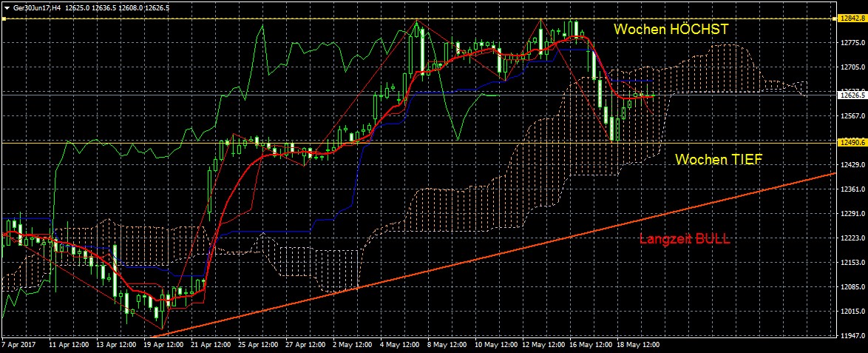868x353 pixels.
Task: Click the current price label 12626.5
Action: pyautogui.click(x=852, y=95)
